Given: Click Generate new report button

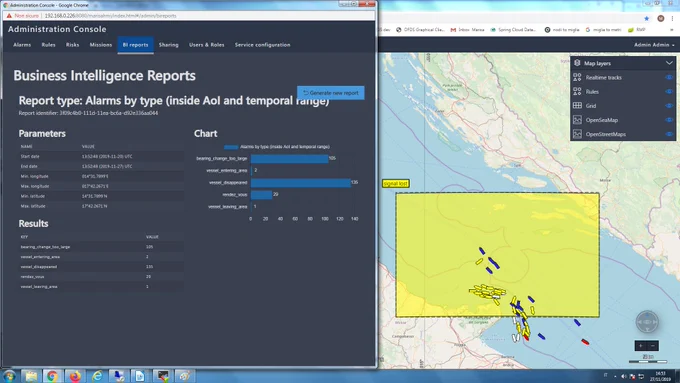Looking at the screenshot, I should 330,93.
